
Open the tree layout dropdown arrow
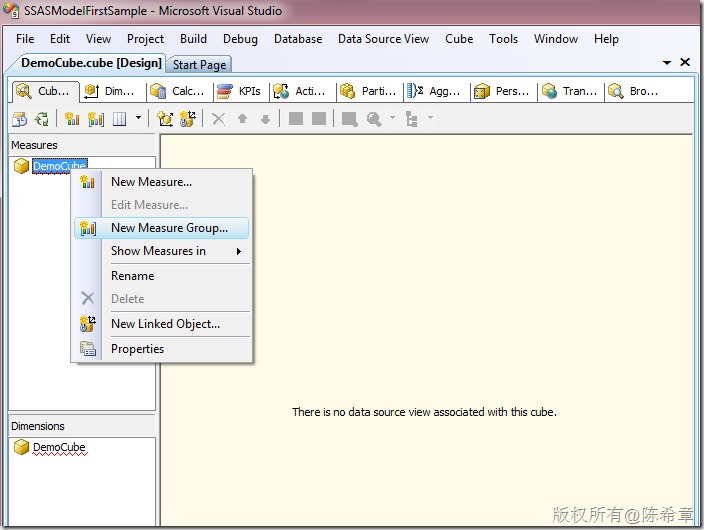[x=430, y=118]
